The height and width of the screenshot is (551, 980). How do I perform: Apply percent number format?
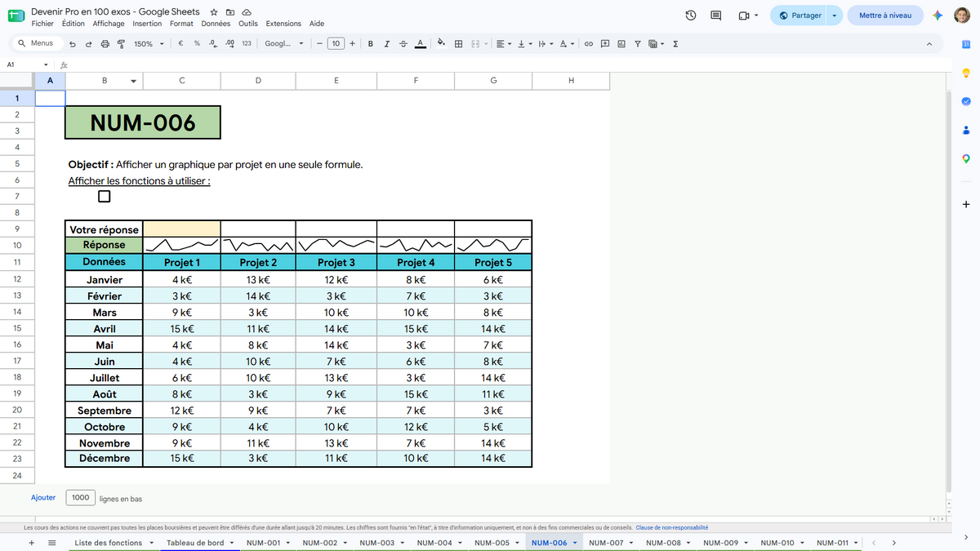coord(197,44)
